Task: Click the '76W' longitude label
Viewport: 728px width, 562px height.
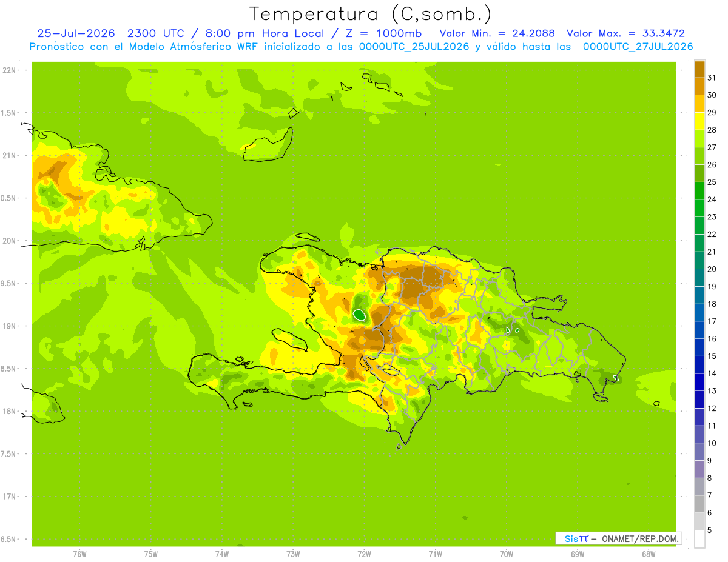Action: click(x=79, y=554)
